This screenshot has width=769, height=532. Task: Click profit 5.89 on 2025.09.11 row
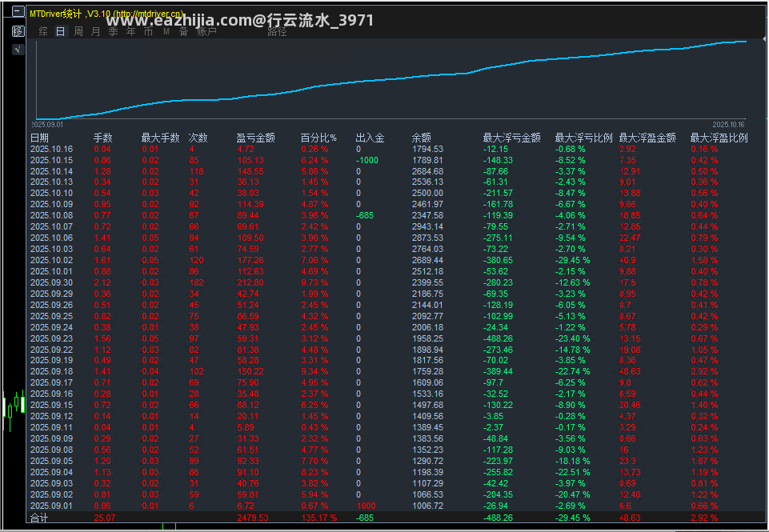click(x=246, y=427)
